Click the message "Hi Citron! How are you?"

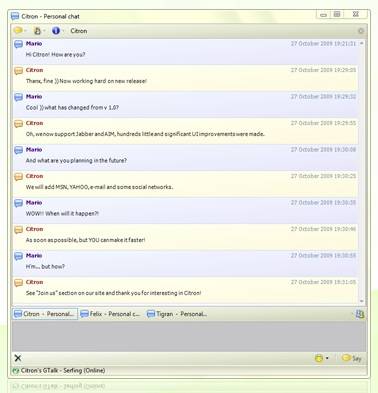point(55,54)
